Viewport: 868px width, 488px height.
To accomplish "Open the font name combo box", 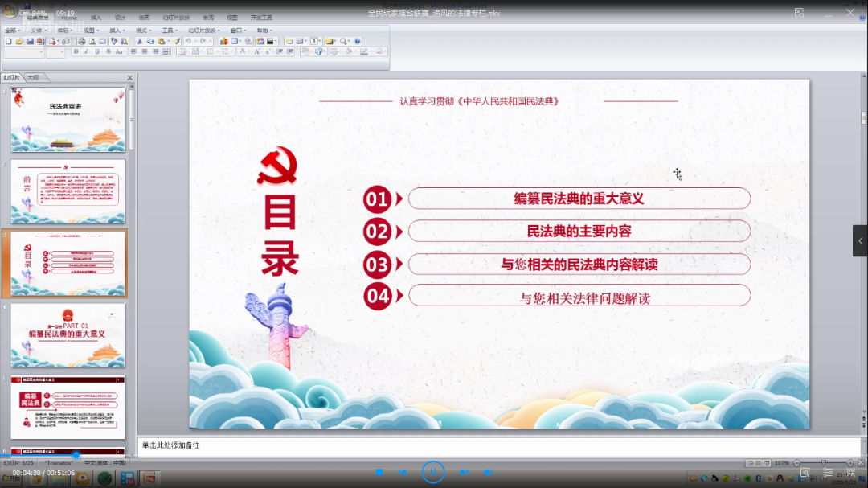I will 23,52.
